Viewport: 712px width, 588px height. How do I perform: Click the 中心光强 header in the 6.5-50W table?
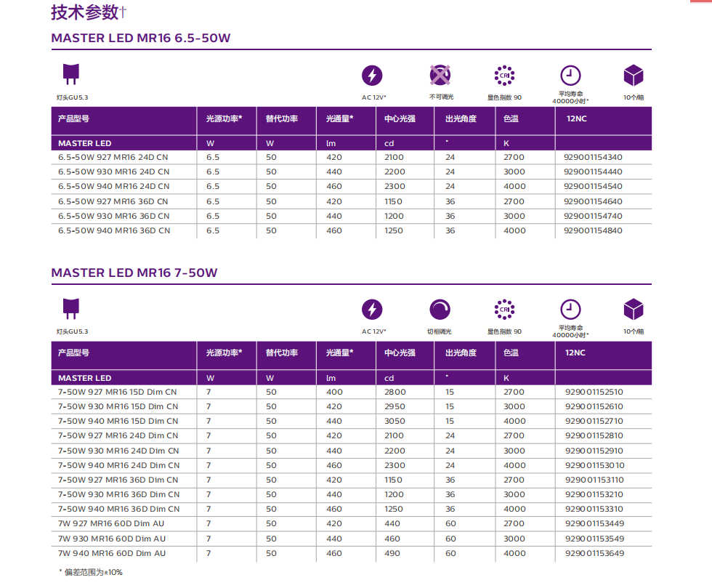tap(400, 118)
